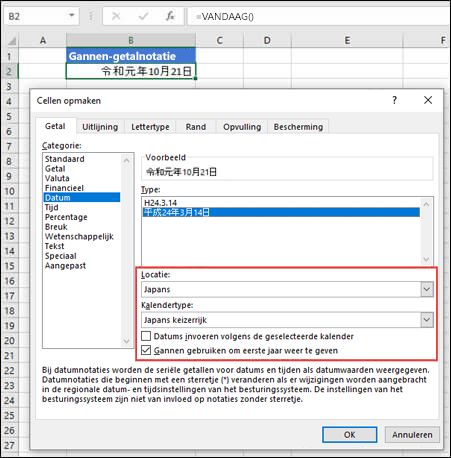Click the Type list scroll up arrow
This screenshot has width=451, height=458.
(x=426, y=204)
